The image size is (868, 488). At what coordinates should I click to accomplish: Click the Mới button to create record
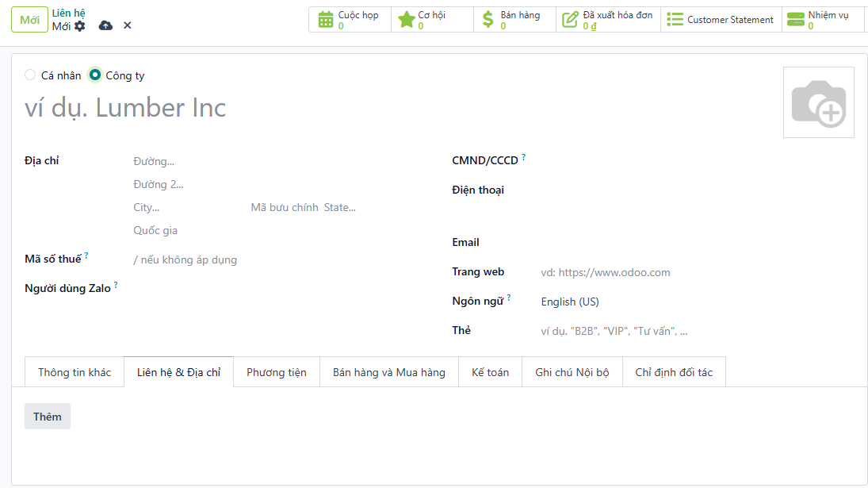(x=30, y=20)
